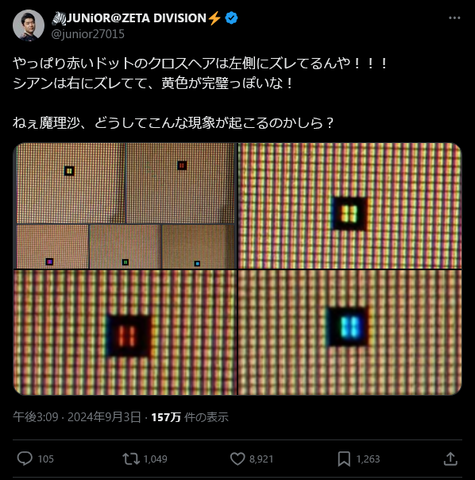The width and height of the screenshot is (475, 480).
Task: Click the 1,049 repost count
Action: (x=155, y=459)
